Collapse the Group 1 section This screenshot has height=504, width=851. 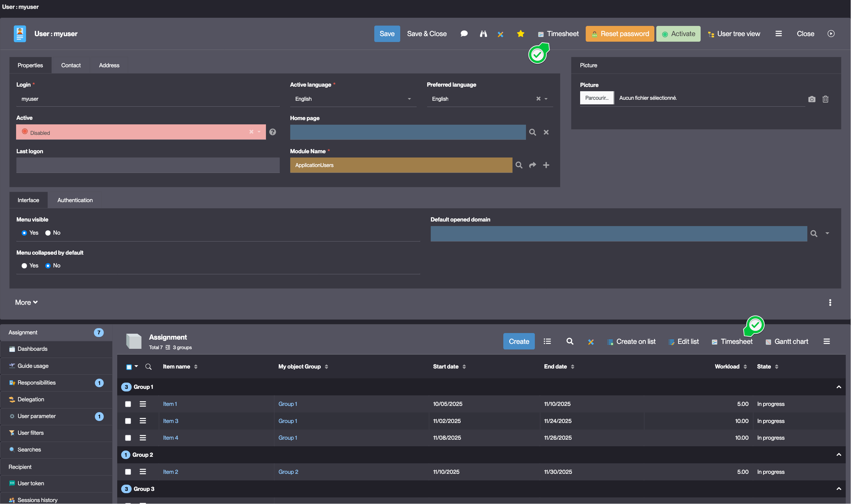[x=839, y=387]
